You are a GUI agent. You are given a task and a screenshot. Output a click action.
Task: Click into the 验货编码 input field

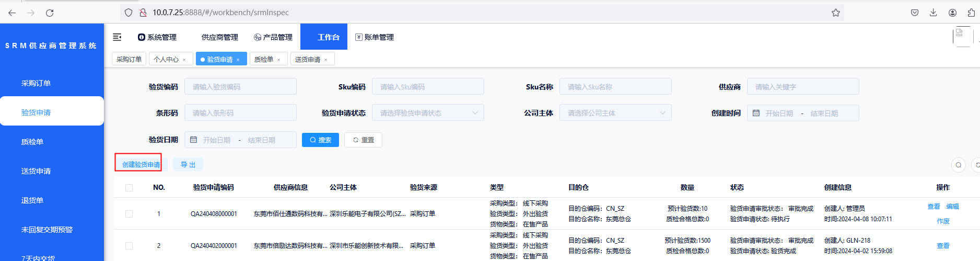click(240, 87)
